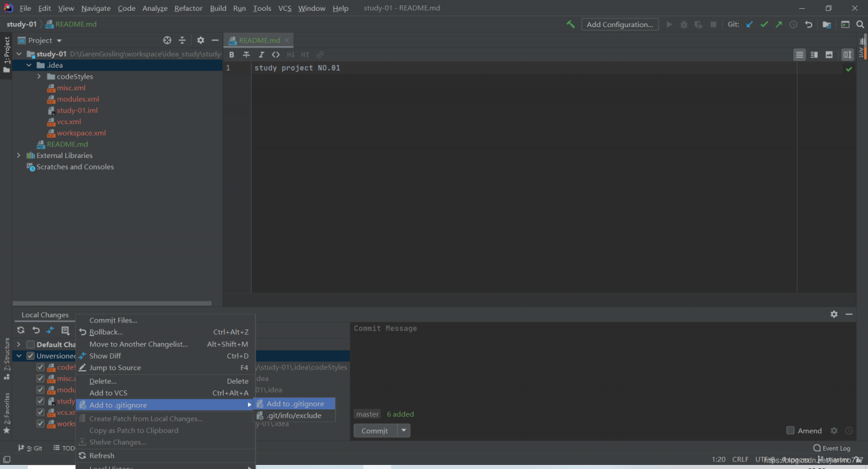Click the green Build Project hammer icon
868x469 pixels.
pyautogui.click(x=570, y=24)
